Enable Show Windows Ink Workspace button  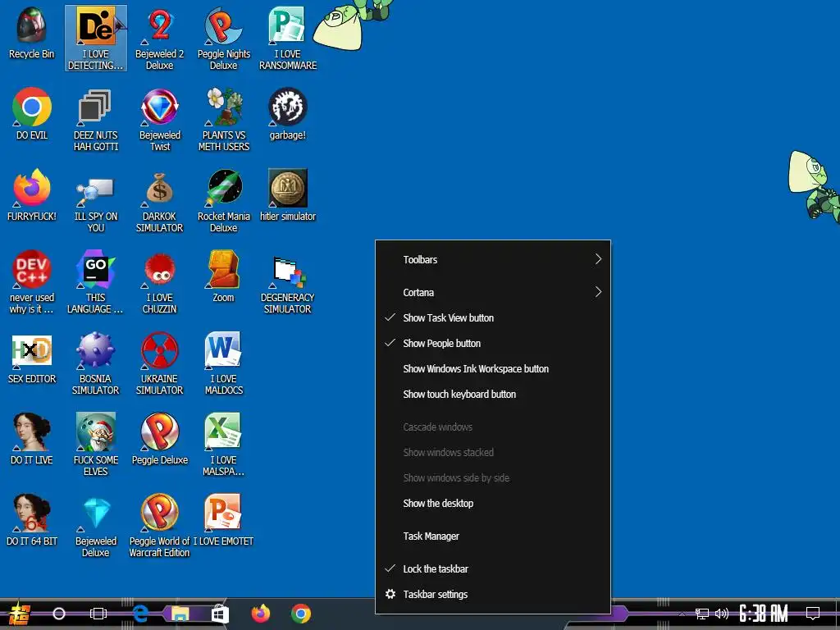493,368
